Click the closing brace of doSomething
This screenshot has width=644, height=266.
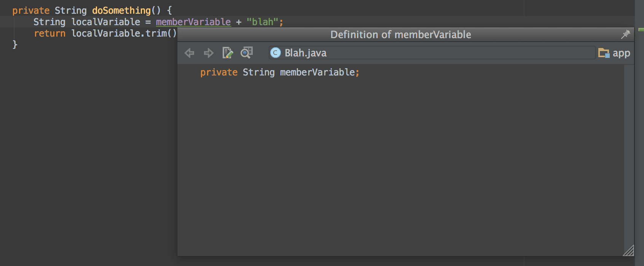pyautogui.click(x=15, y=45)
